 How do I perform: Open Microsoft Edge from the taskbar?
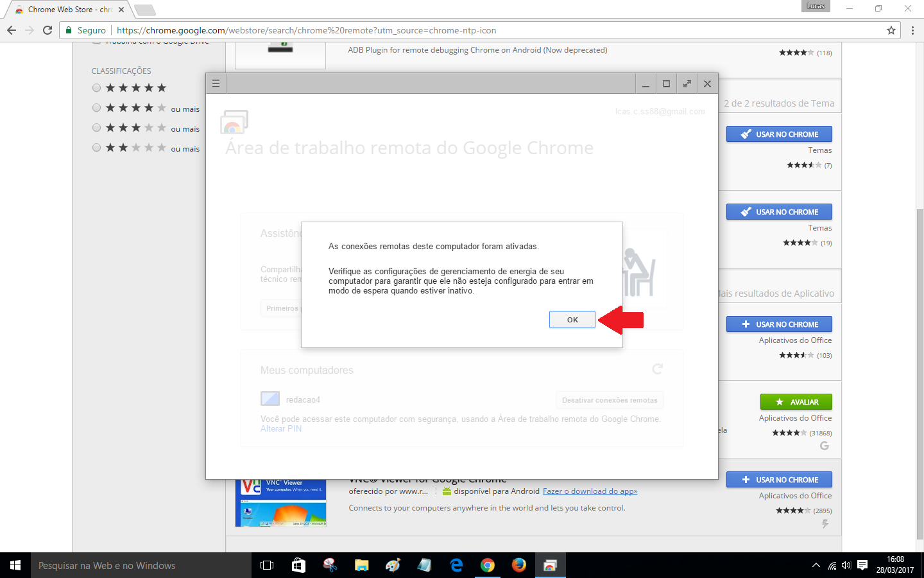point(456,565)
